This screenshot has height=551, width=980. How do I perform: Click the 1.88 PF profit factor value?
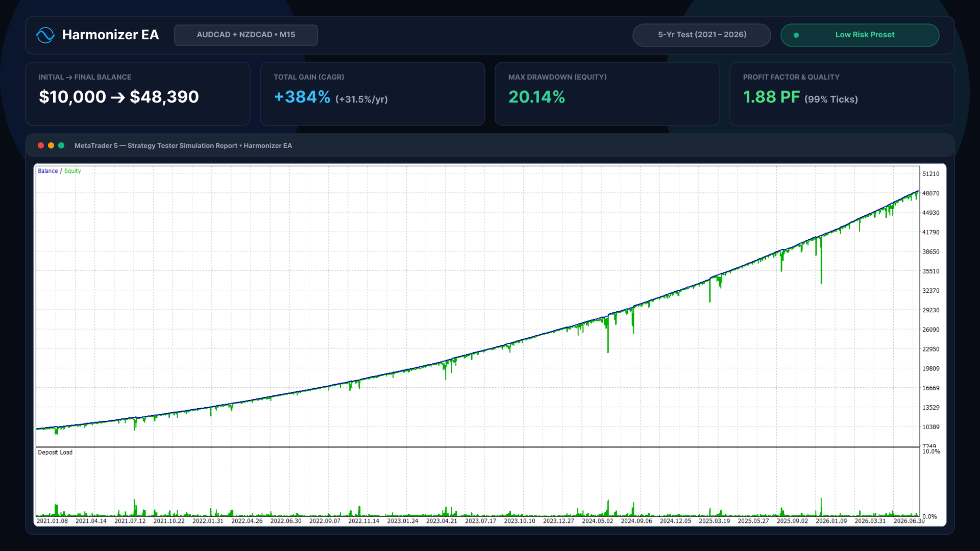771,97
